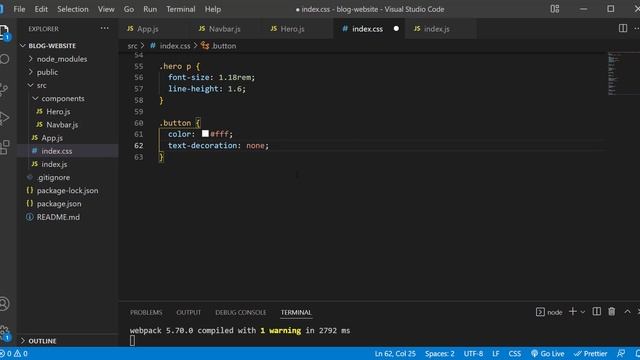Viewport: 640px width, 360px height.
Task: Collapse the src folder
Action: point(37,85)
